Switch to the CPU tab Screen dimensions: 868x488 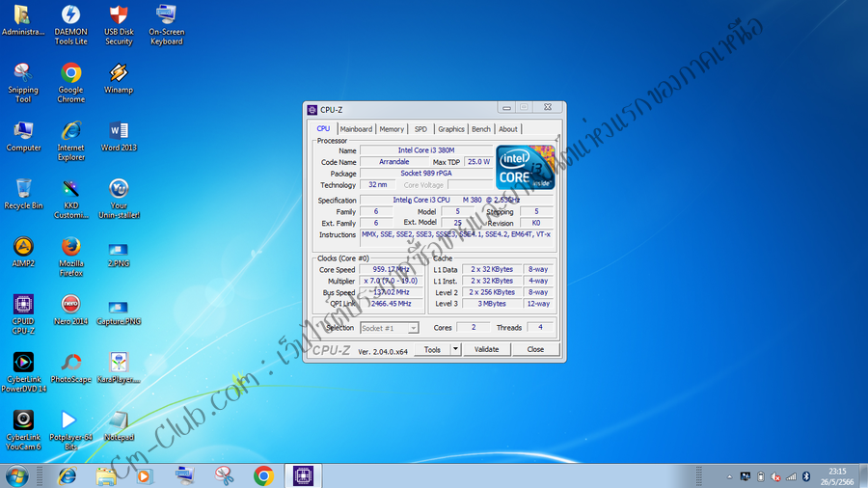point(323,128)
